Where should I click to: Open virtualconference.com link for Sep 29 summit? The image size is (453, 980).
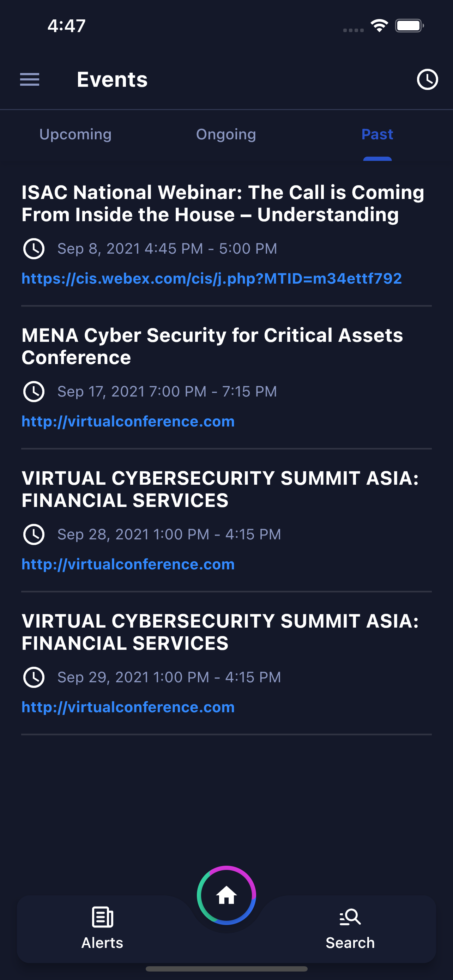point(128,707)
